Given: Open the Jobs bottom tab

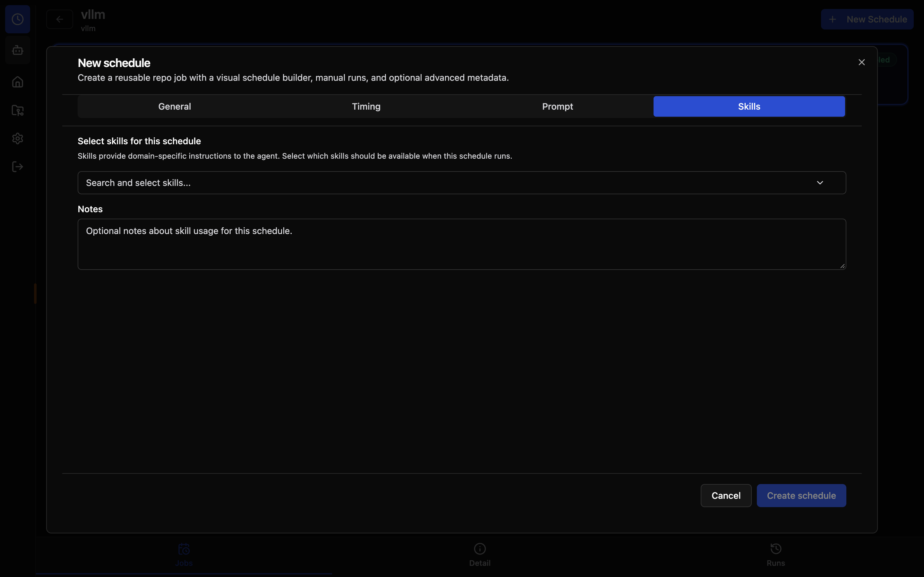Looking at the screenshot, I should tap(184, 555).
